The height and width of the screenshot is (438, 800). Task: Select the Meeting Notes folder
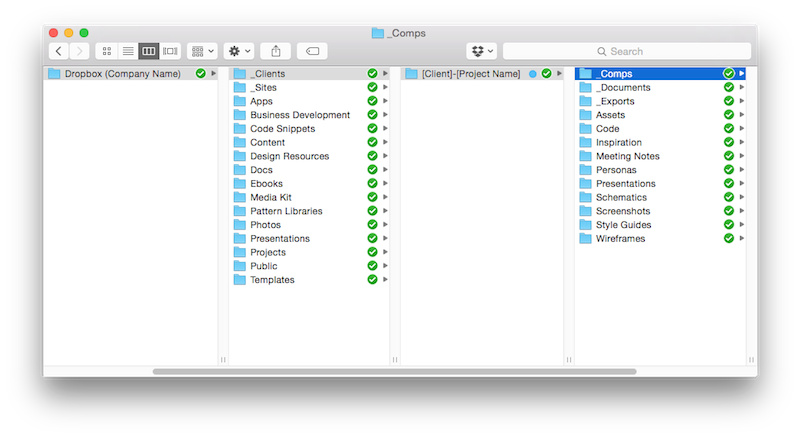[x=627, y=156]
